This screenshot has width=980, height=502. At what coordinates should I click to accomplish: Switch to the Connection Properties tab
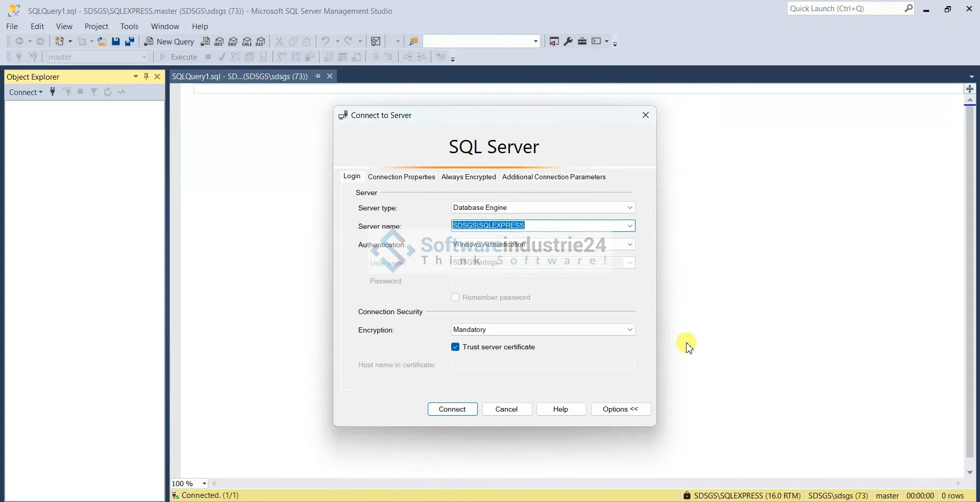click(x=401, y=177)
